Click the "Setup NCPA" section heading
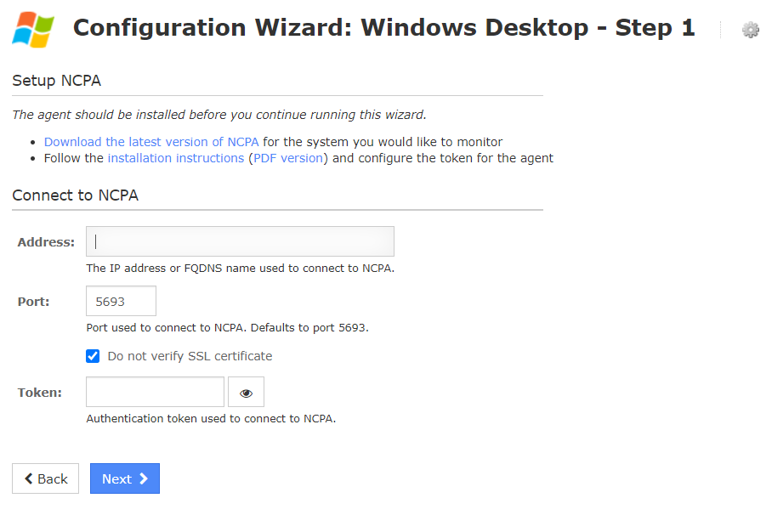 coord(57,81)
